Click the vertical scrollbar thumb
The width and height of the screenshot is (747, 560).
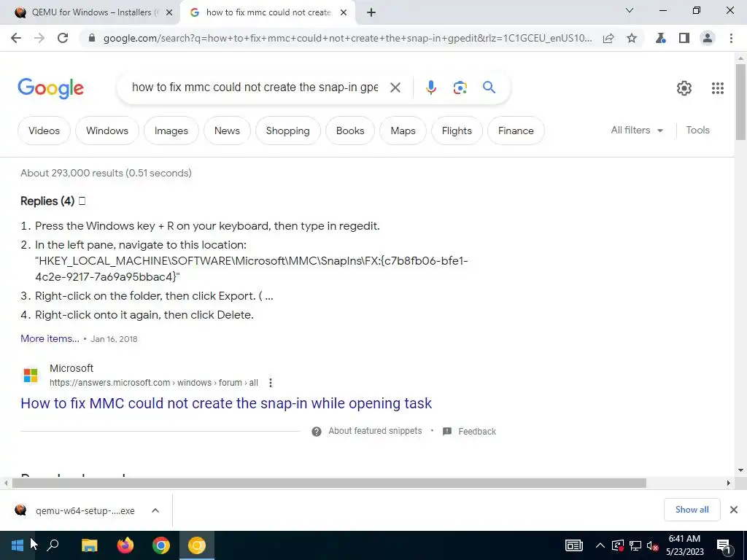[740, 101]
